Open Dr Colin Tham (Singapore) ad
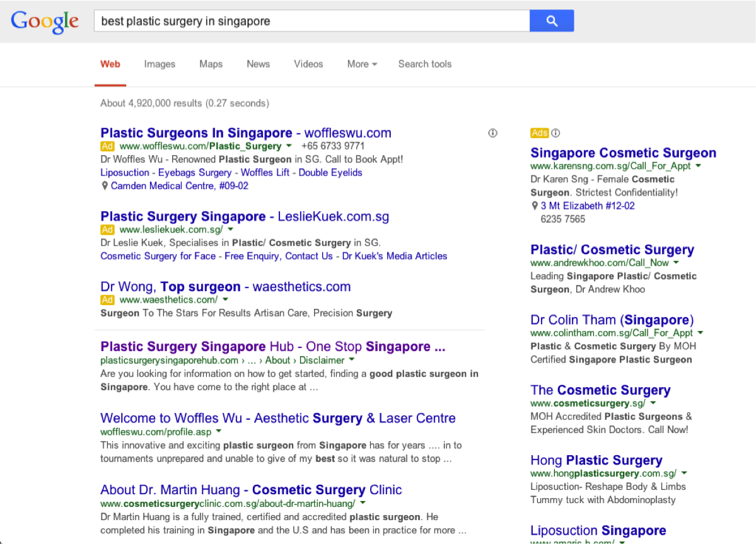This screenshot has width=756, height=544. click(612, 320)
